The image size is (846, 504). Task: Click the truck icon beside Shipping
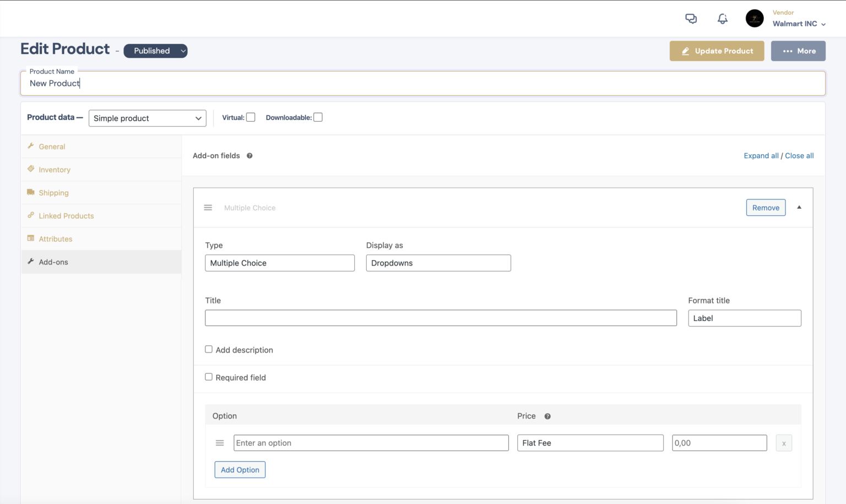[31, 192]
